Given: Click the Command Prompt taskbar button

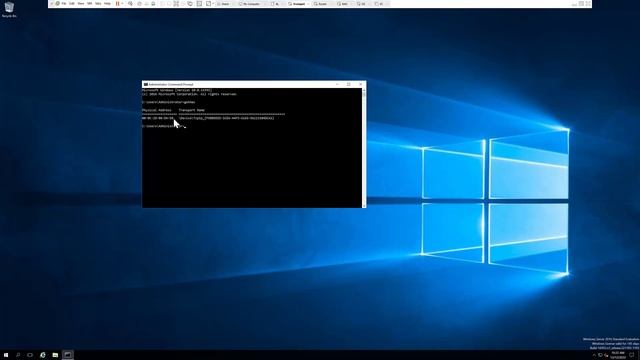Looking at the screenshot, I should coord(68,355).
